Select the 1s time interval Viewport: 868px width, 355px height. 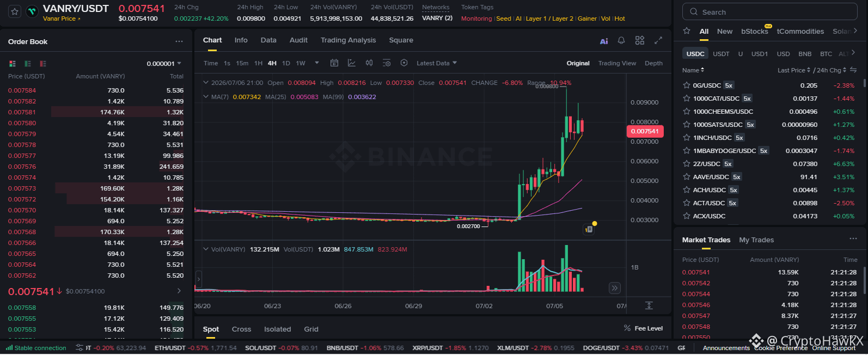[227, 63]
